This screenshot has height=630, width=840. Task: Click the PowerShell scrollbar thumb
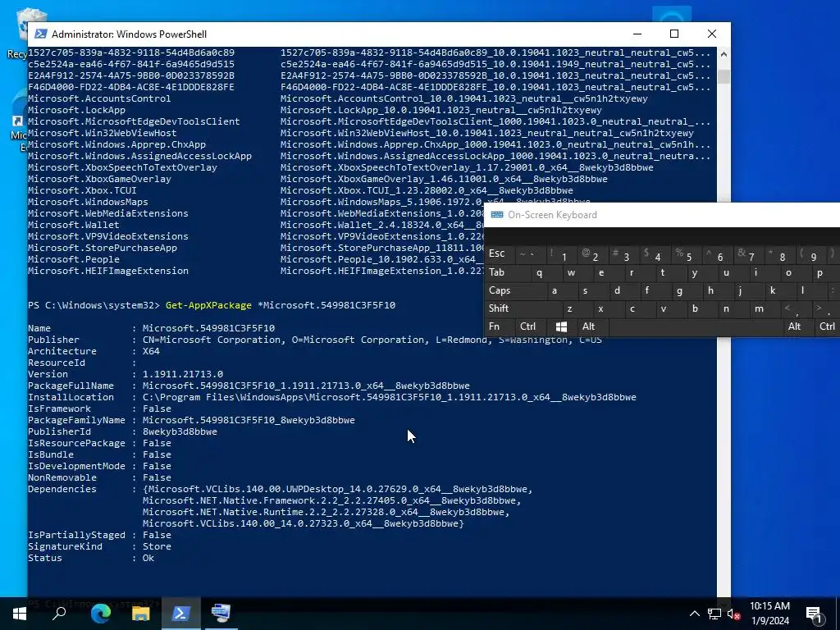click(x=724, y=76)
